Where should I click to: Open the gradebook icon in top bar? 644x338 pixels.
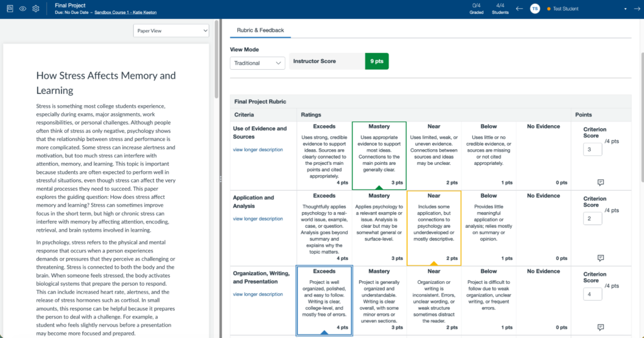[x=10, y=9]
